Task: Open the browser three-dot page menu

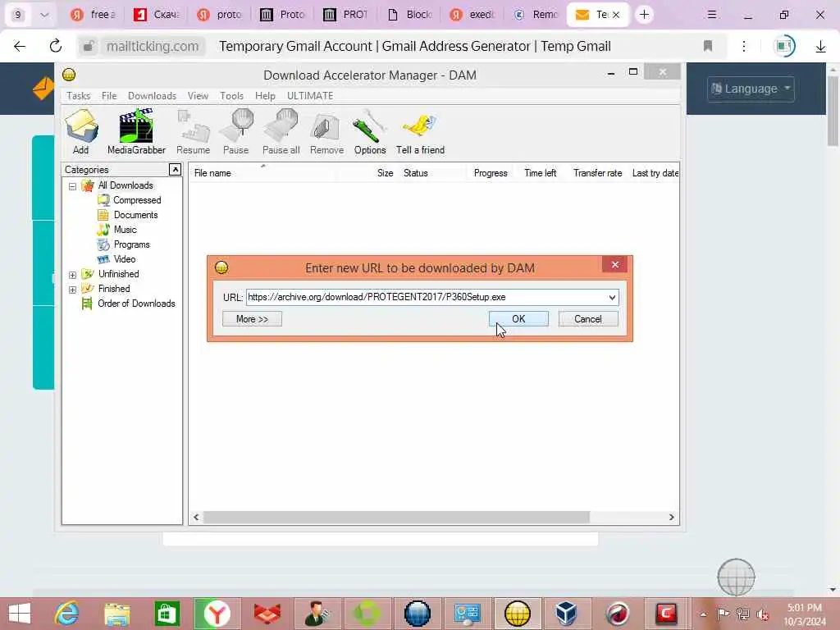Action: (x=744, y=46)
